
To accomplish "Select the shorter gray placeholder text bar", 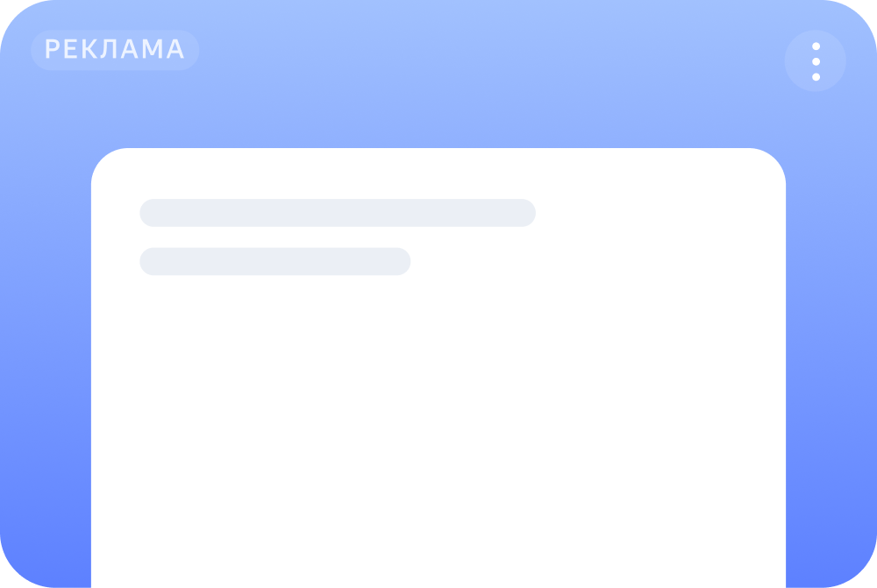I will (x=275, y=262).
